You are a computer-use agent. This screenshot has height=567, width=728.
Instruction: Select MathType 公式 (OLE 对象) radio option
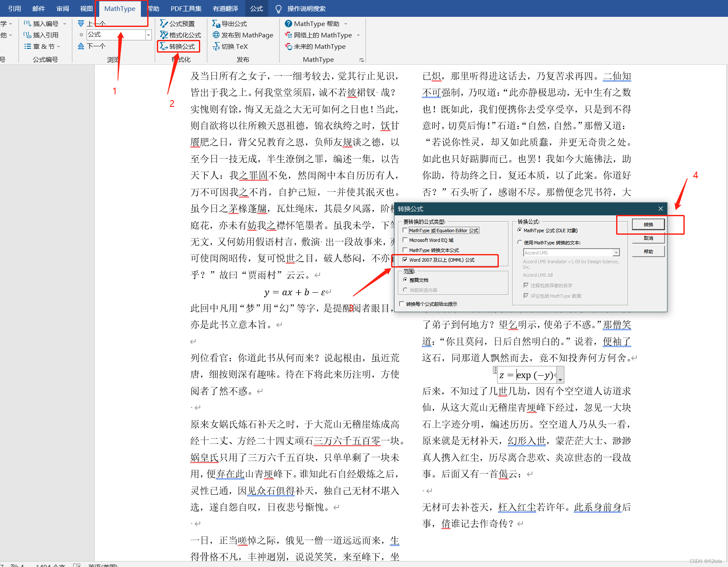point(520,230)
